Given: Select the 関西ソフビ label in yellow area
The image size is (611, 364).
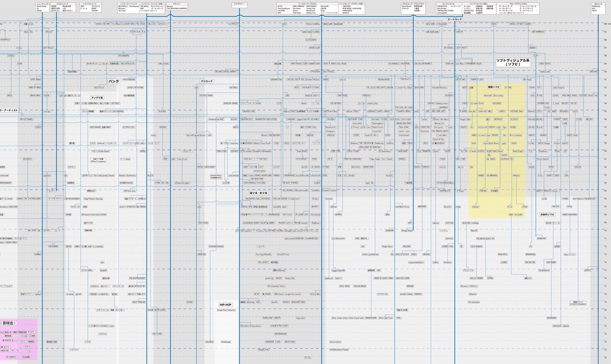Looking at the screenshot, I should (x=494, y=87).
